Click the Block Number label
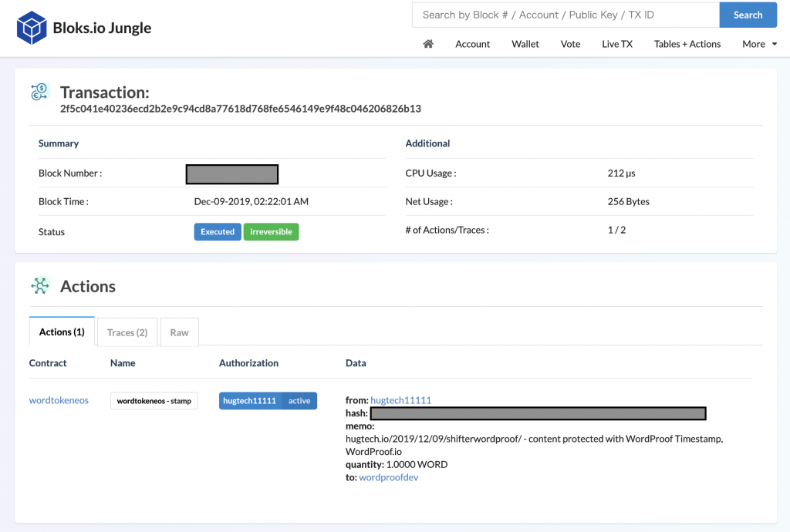790x532 pixels. point(70,173)
